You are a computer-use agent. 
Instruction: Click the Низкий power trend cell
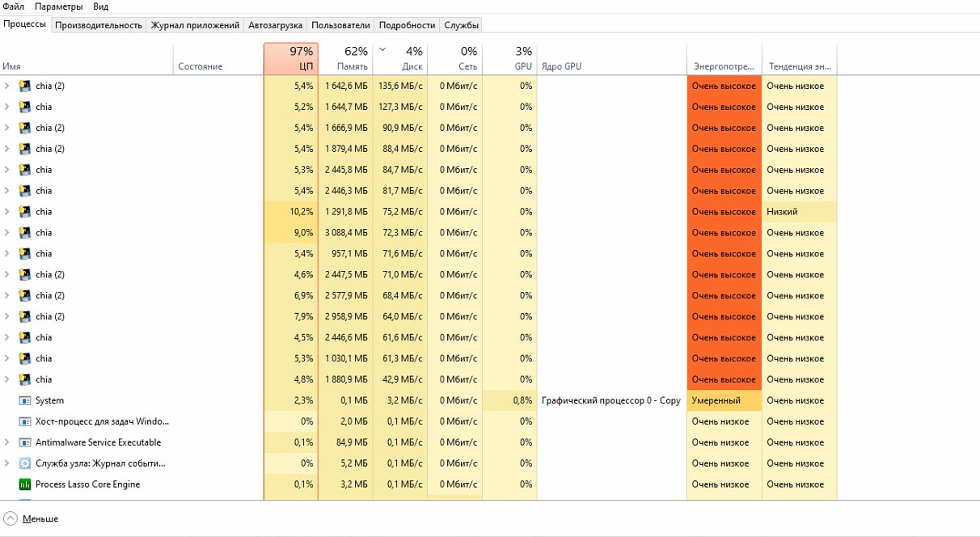point(800,212)
